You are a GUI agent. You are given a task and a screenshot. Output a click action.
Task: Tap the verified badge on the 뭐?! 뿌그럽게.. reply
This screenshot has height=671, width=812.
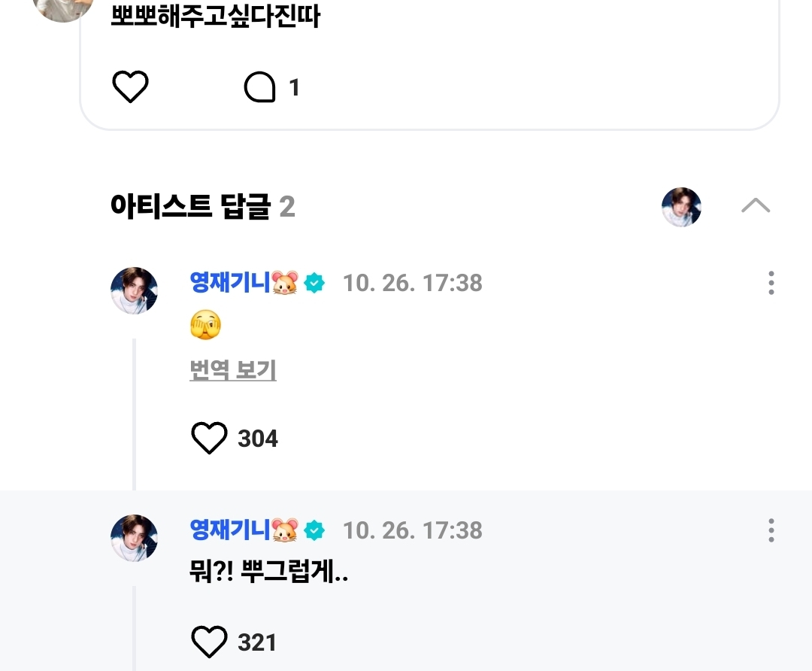click(314, 531)
